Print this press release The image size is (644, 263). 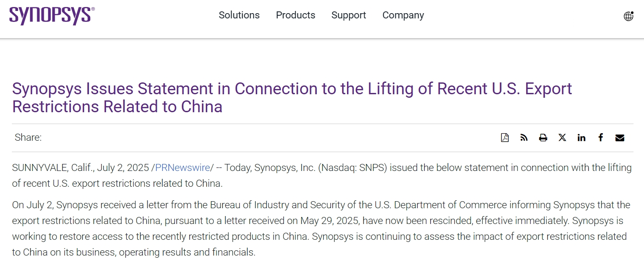(x=543, y=138)
